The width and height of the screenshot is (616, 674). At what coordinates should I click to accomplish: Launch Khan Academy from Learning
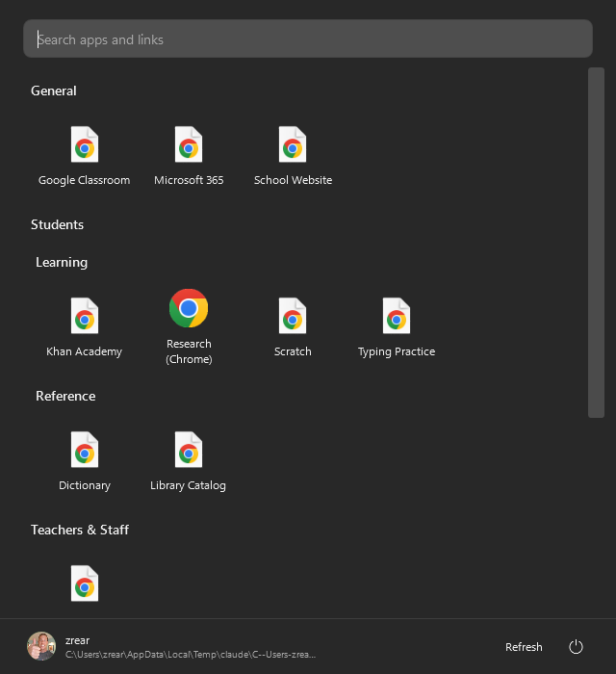(x=84, y=327)
